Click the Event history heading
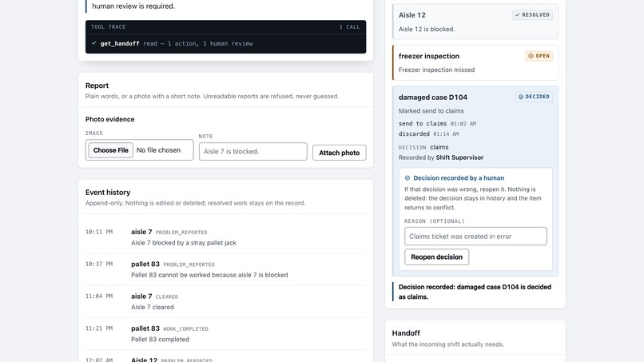The width and height of the screenshot is (644, 362). click(108, 193)
